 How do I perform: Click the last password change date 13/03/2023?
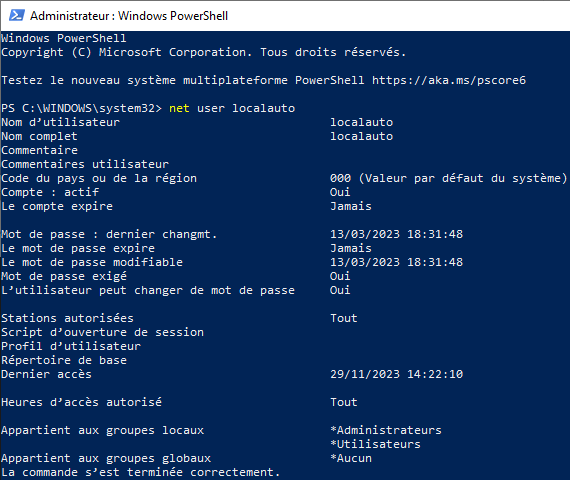[x=365, y=234]
